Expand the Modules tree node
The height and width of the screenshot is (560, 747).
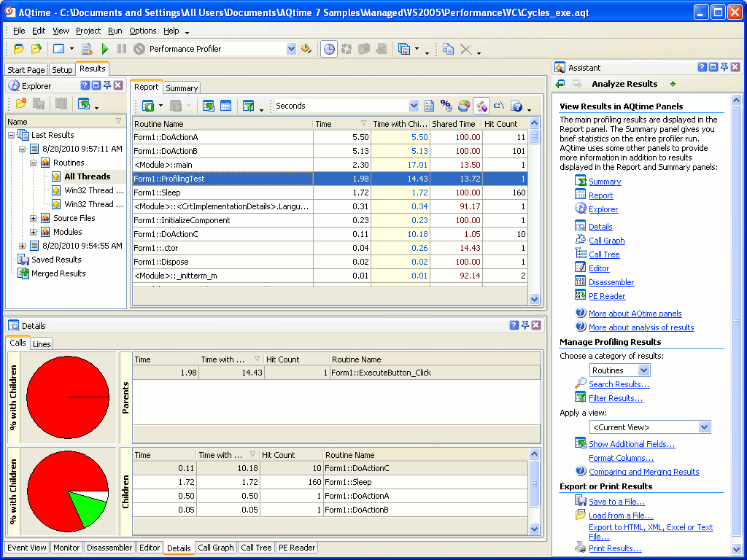tap(34, 232)
